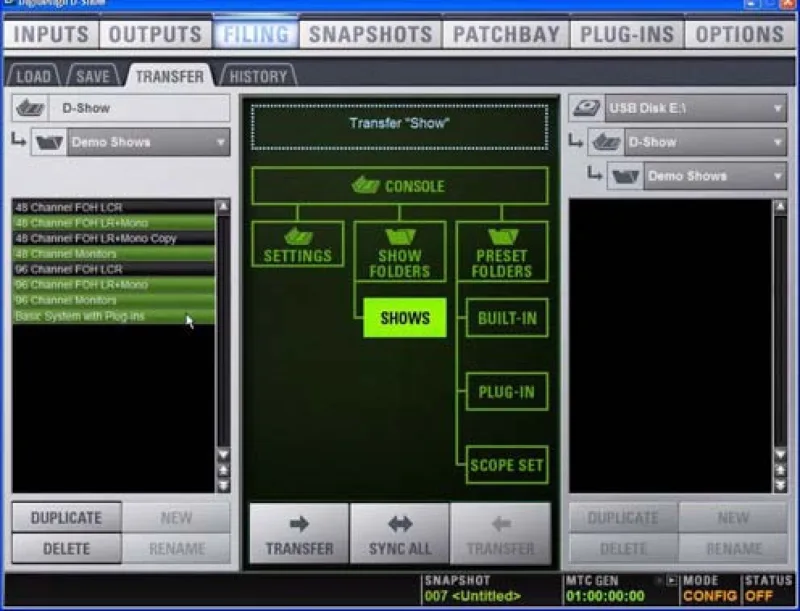The width and height of the screenshot is (800, 611).
Task: Click the SYNC ALL button
Action: coord(400,534)
